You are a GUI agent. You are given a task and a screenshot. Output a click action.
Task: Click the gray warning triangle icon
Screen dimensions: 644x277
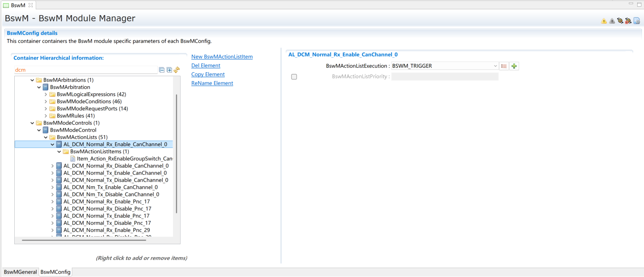(x=612, y=21)
